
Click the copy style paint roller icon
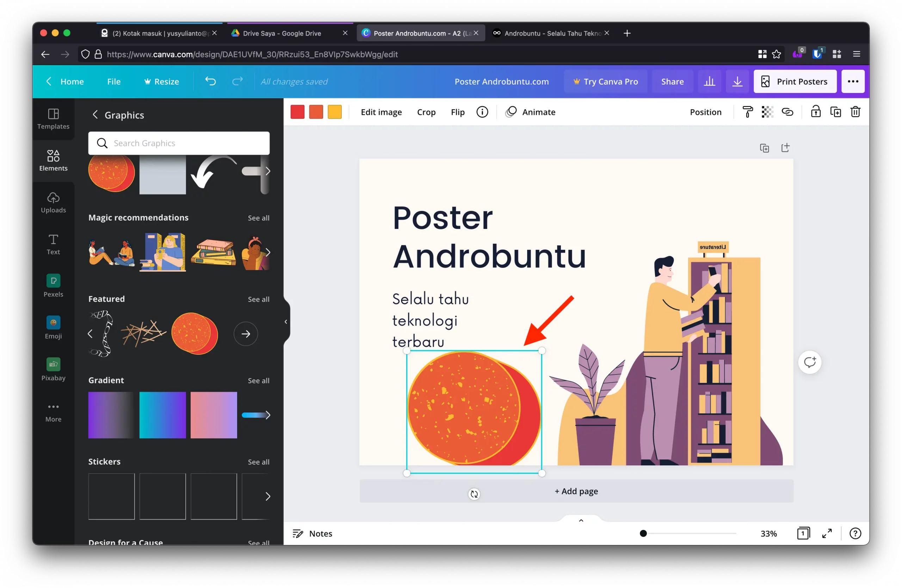coord(747,112)
